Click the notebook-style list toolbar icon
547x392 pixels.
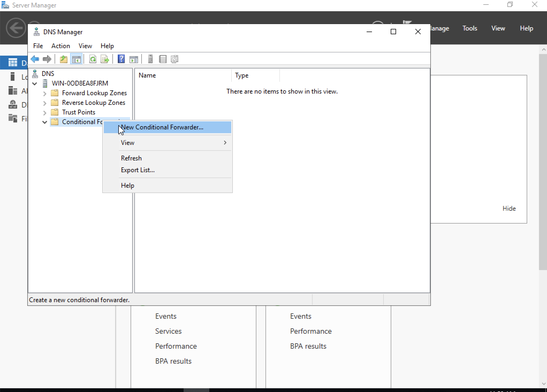(x=162, y=59)
